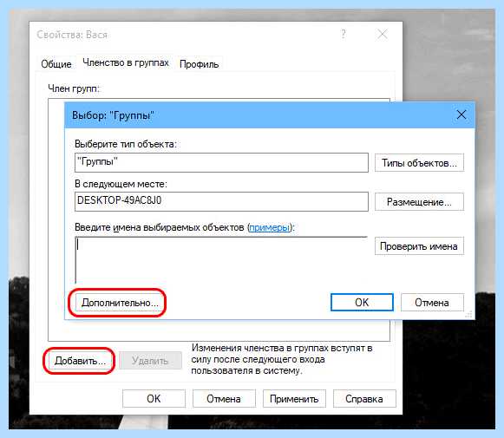Click the help question mark icon

click(344, 34)
